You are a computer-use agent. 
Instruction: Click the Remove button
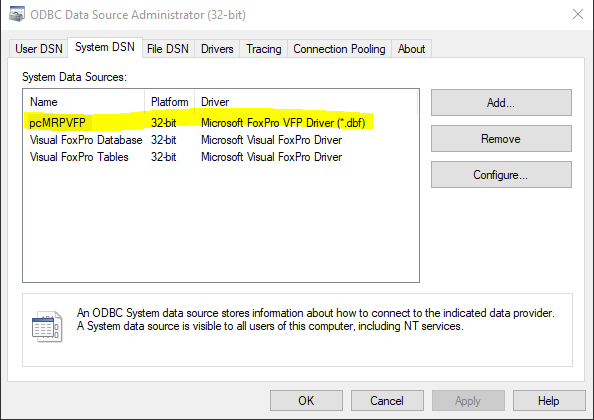click(501, 139)
